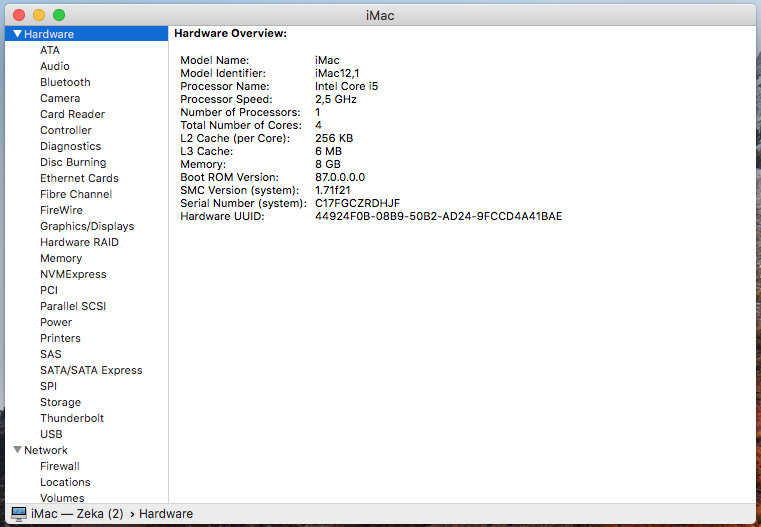761x527 pixels.
Task: Open the Bluetooth section
Action: coord(65,82)
